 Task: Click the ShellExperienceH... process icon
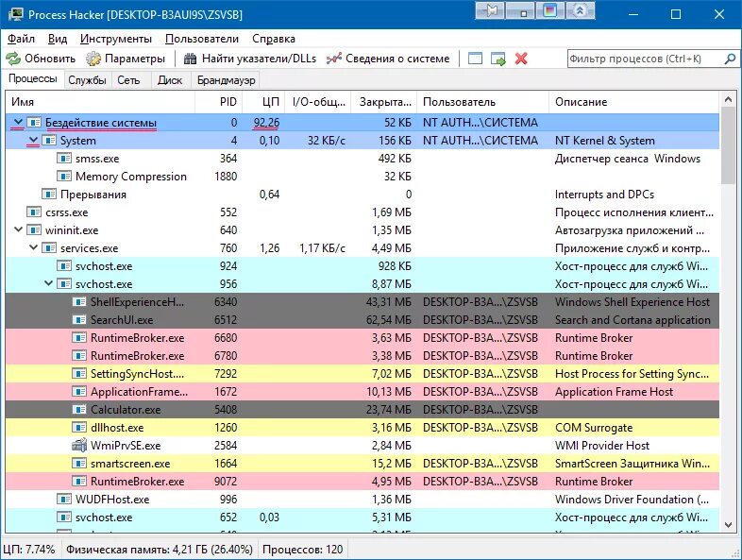tap(79, 302)
